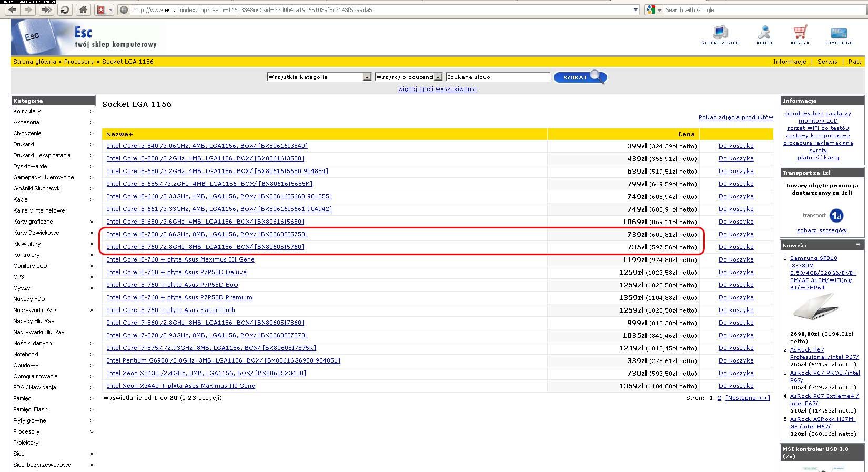Select Karty graficzne category in sidebar

[33, 222]
